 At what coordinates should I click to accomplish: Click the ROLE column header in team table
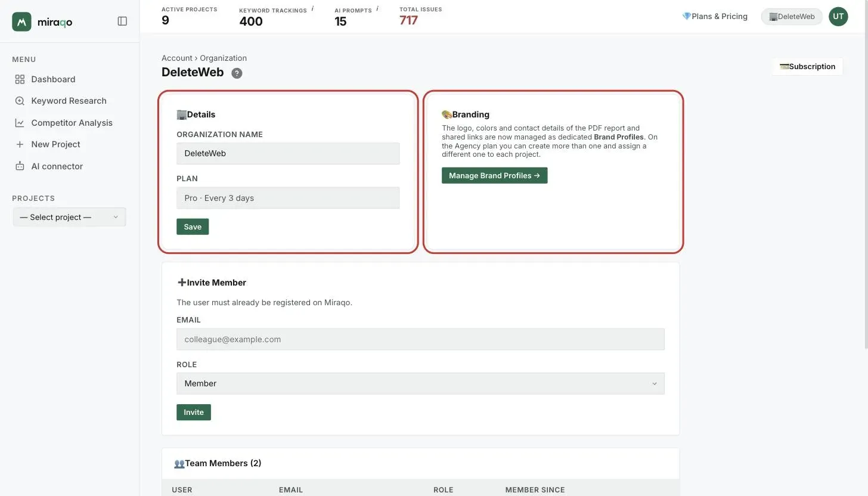444,490
